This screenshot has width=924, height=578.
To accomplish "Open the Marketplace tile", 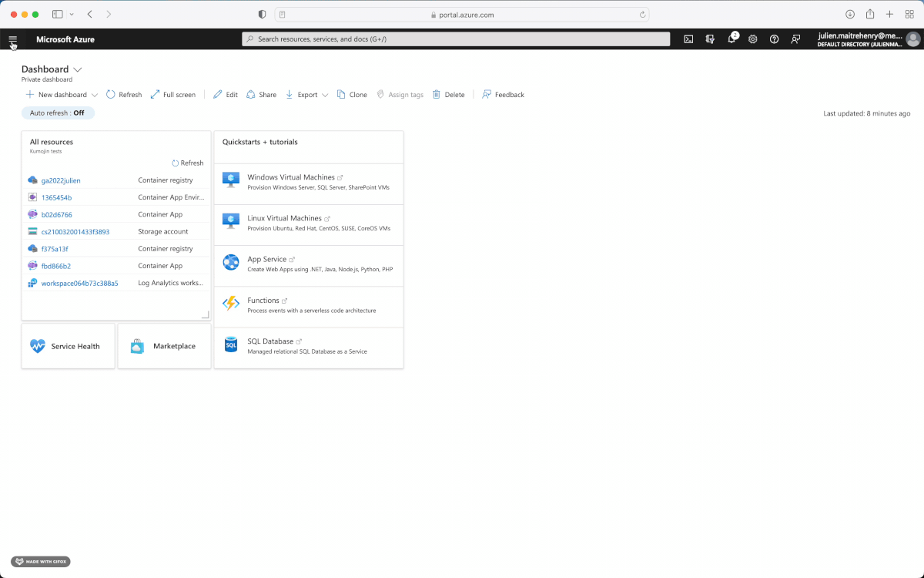I will click(164, 346).
